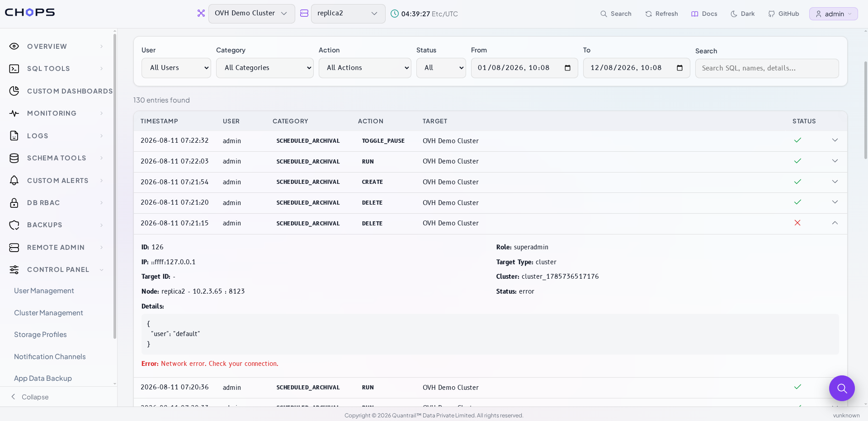Click the green check of the 07:20:36 RUN row
The height and width of the screenshot is (421, 868).
tap(797, 387)
